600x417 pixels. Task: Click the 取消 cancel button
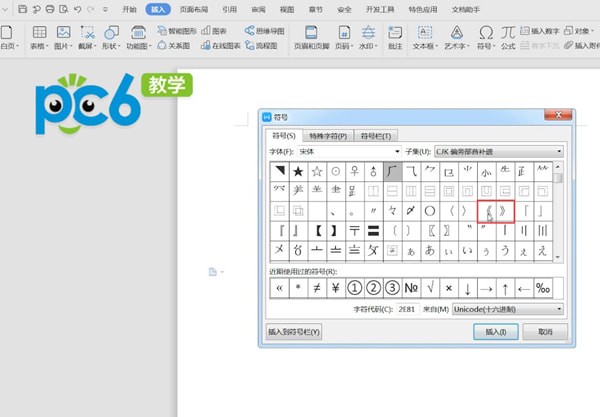(545, 332)
